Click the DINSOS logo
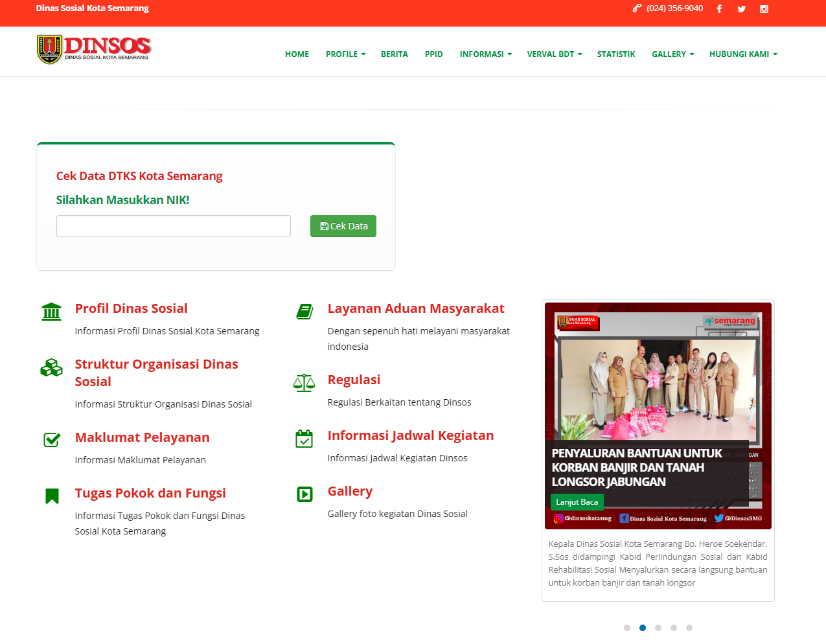 pyautogui.click(x=94, y=49)
